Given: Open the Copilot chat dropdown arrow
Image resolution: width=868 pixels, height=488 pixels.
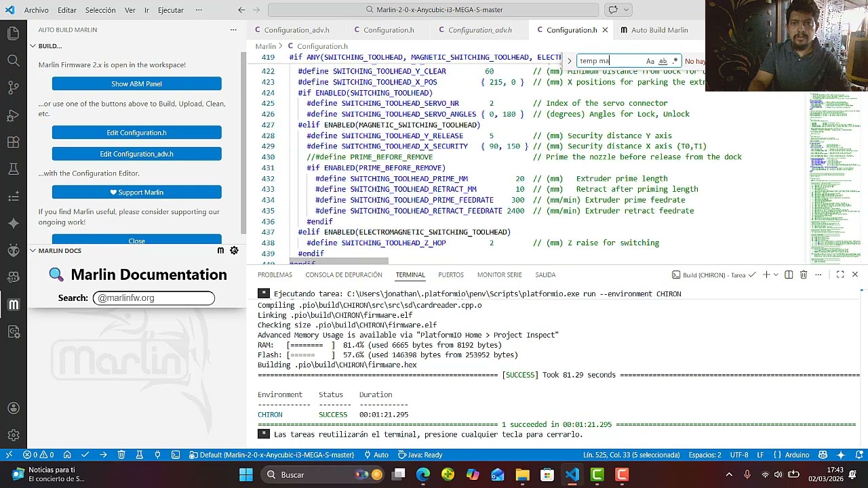Looking at the screenshot, I should pyautogui.click(x=627, y=10).
